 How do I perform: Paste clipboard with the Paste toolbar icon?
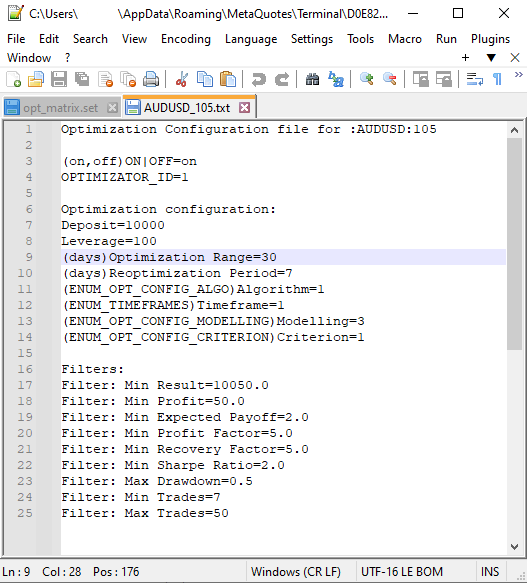(228, 79)
